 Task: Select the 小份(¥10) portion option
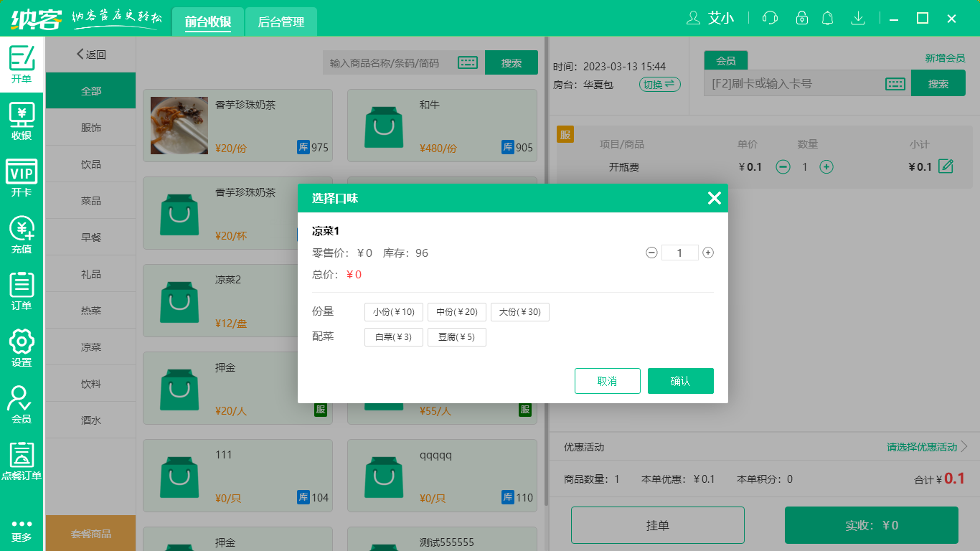point(394,312)
